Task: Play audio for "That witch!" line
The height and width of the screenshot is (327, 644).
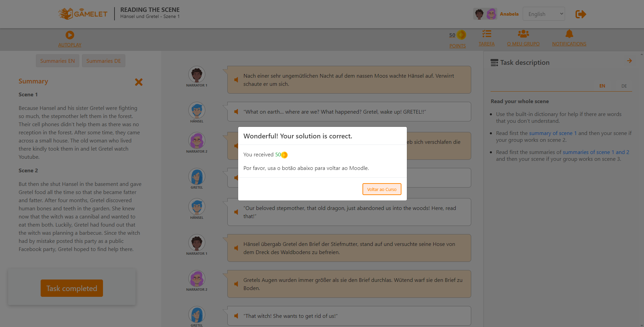Action: (x=236, y=316)
